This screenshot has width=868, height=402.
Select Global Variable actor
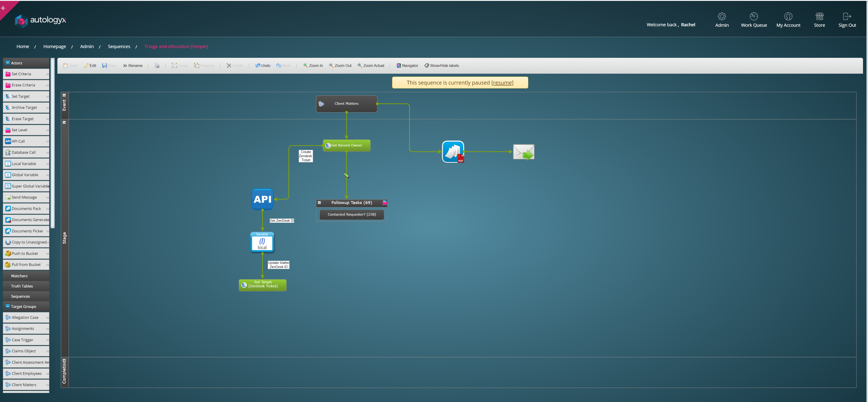click(x=26, y=175)
